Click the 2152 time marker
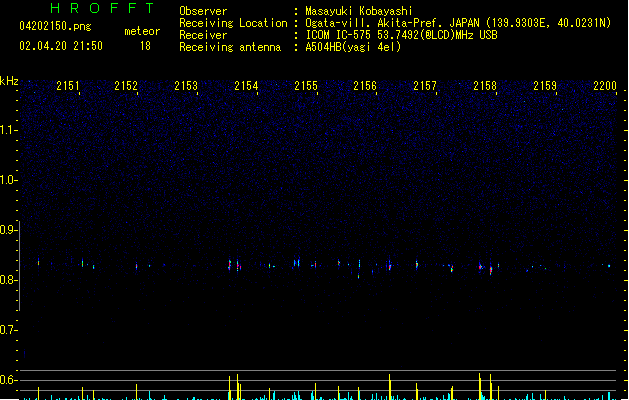Image resolution: width=629 pixels, height=400 pixels. 126,86
